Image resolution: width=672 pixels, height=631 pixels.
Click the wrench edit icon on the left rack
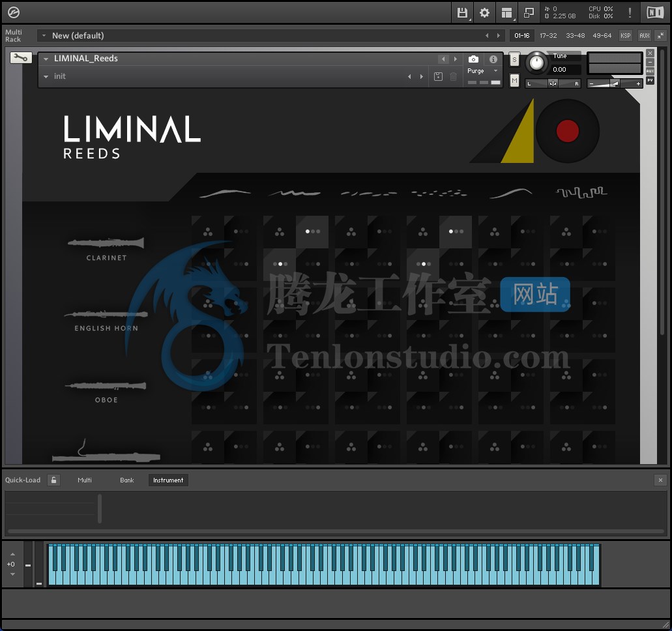20,57
